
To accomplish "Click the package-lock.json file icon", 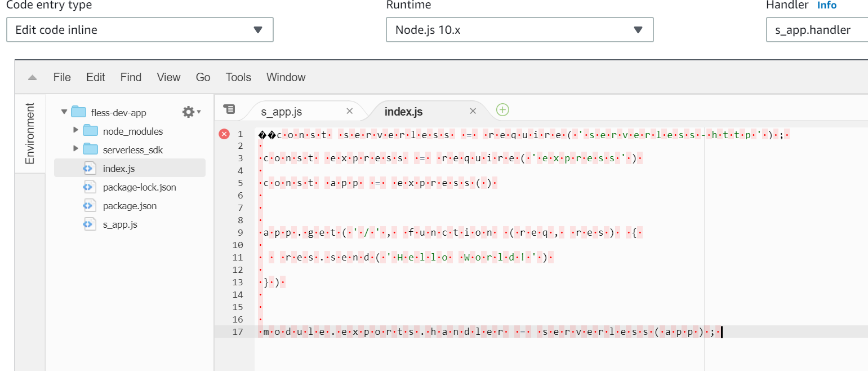I will click(89, 187).
